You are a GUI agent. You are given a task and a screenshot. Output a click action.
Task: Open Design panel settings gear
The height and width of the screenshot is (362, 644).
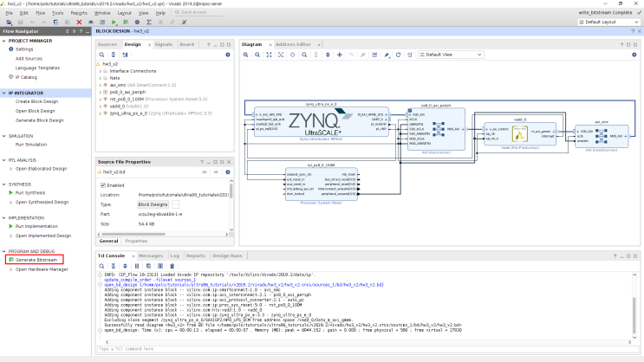point(228,55)
